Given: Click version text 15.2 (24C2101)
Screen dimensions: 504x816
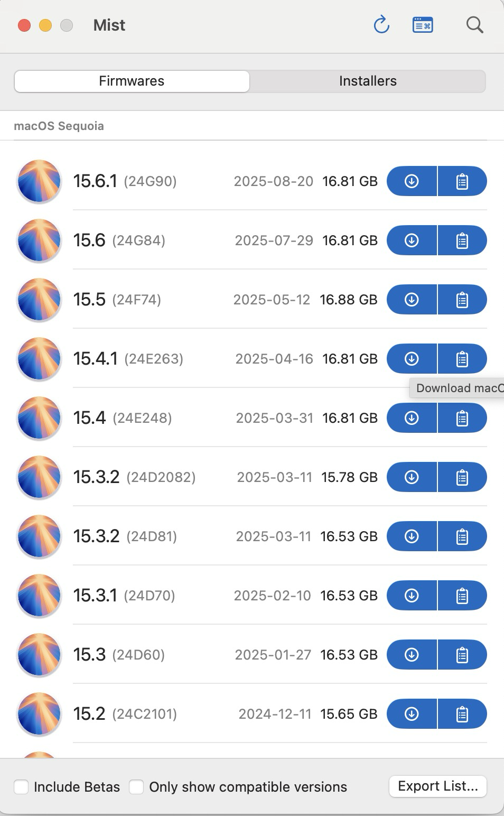Looking at the screenshot, I should (x=125, y=714).
